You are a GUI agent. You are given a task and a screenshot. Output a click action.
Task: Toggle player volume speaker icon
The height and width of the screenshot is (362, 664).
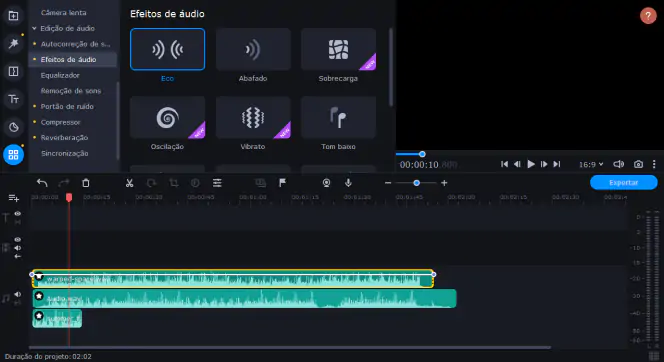(x=619, y=164)
